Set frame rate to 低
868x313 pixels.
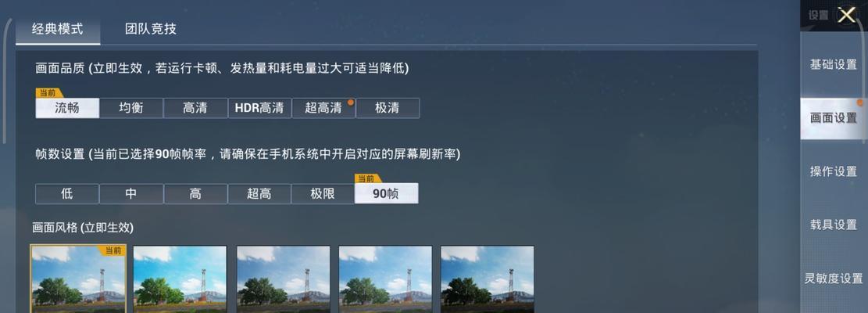tap(67, 194)
